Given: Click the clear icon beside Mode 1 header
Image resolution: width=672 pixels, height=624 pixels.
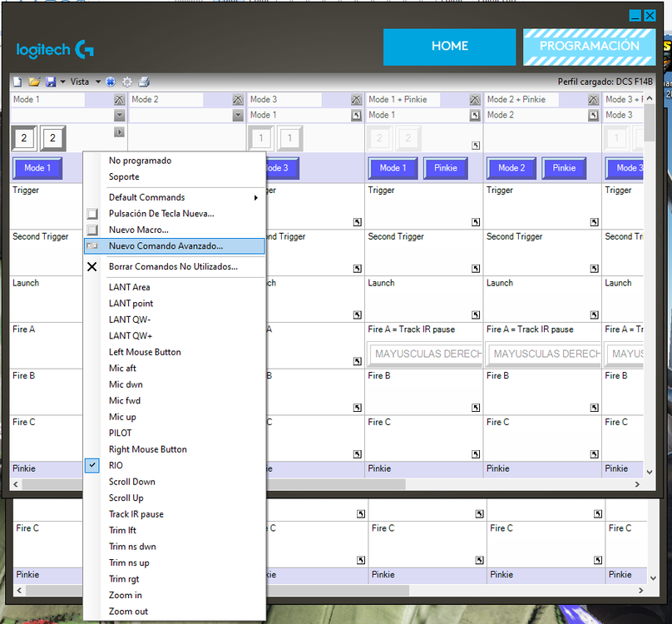Looking at the screenshot, I should click(119, 100).
